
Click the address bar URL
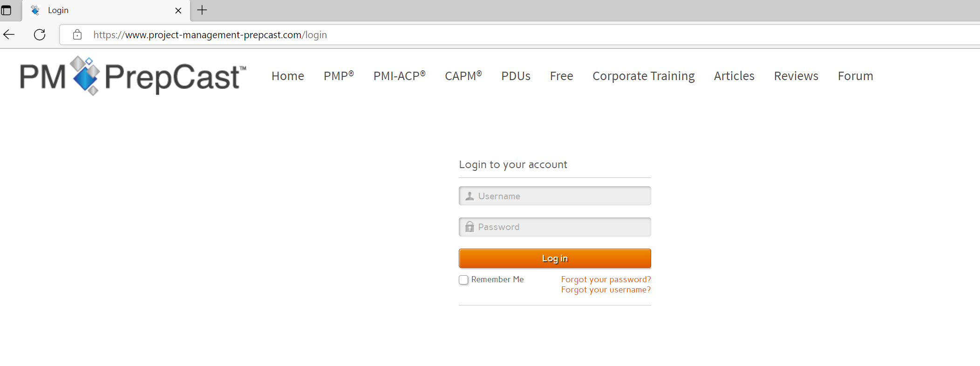pos(210,35)
